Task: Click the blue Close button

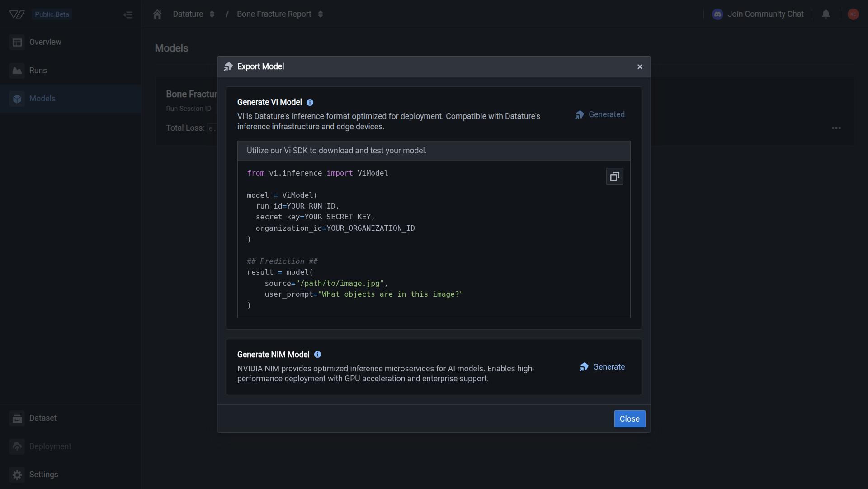Action: (629, 419)
